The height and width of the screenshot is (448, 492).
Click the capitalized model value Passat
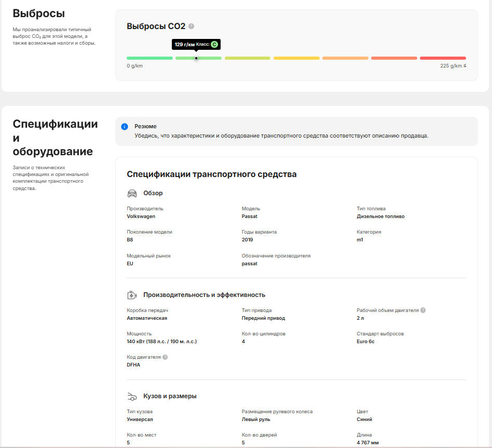click(250, 216)
